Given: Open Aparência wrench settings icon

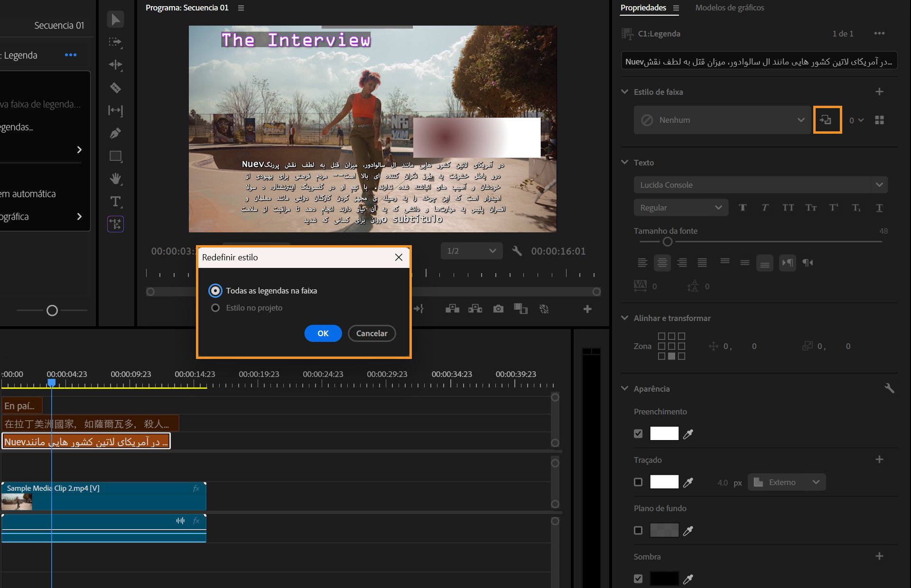Looking at the screenshot, I should click(889, 388).
